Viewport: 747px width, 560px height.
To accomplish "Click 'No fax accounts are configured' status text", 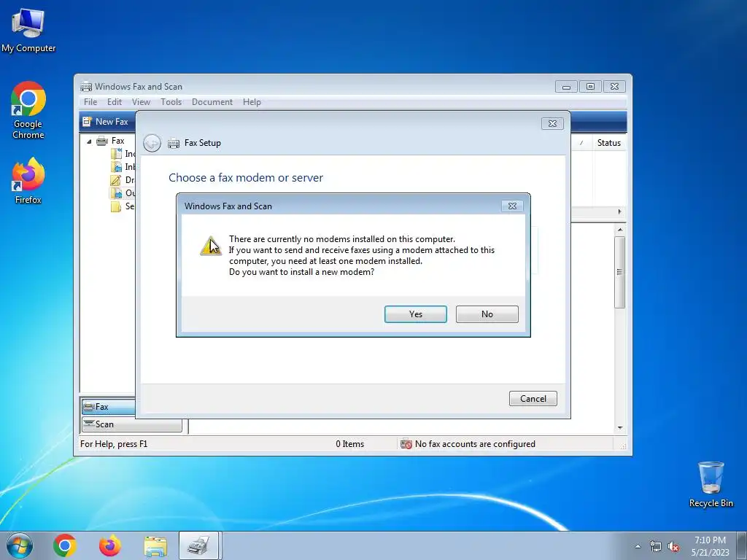I will point(475,444).
